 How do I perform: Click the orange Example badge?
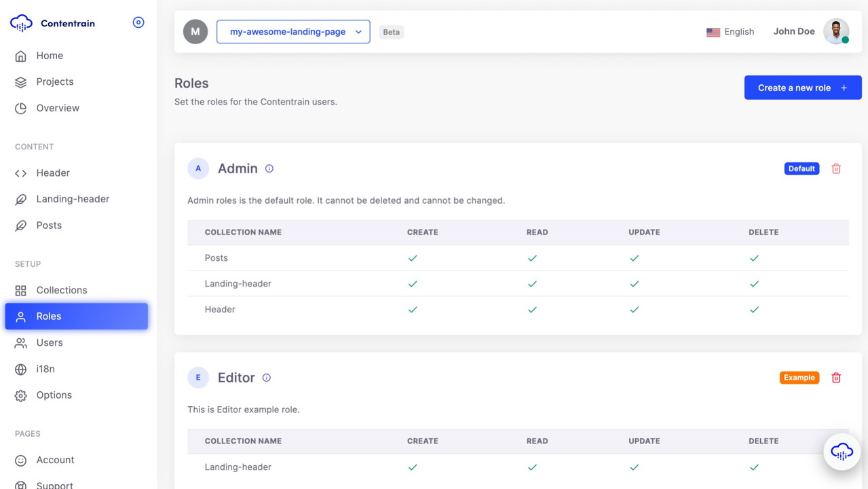tap(799, 378)
